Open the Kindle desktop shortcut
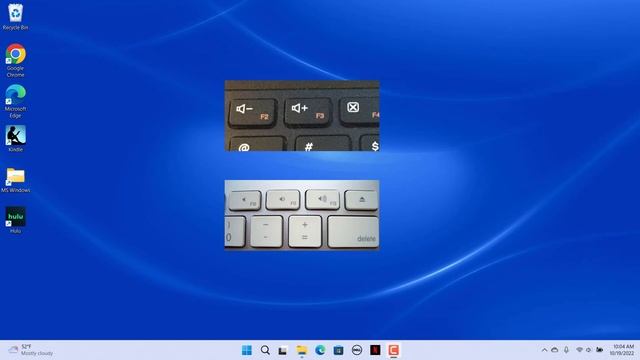Image resolution: width=640 pixels, height=360 pixels. pos(16,139)
